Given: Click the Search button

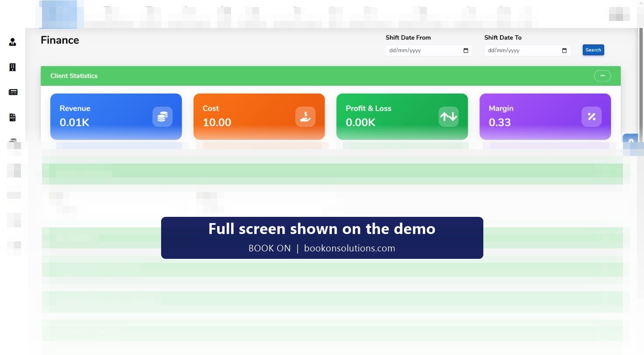Looking at the screenshot, I should pyautogui.click(x=593, y=50).
